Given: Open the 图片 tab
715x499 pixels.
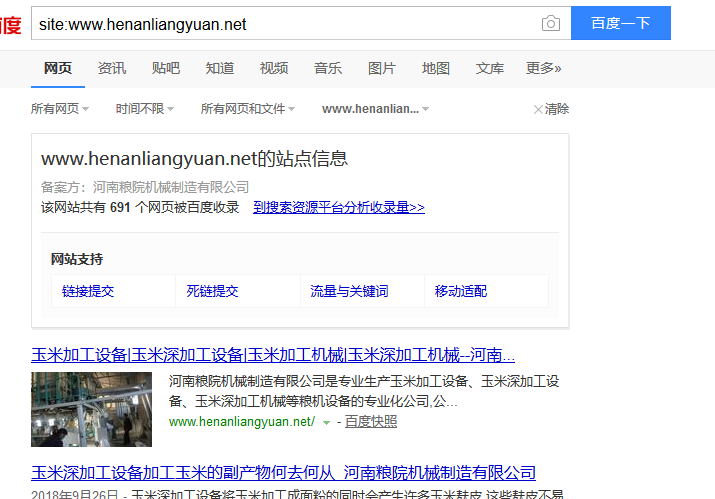Looking at the screenshot, I should pyautogui.click(x=382, y=68).
